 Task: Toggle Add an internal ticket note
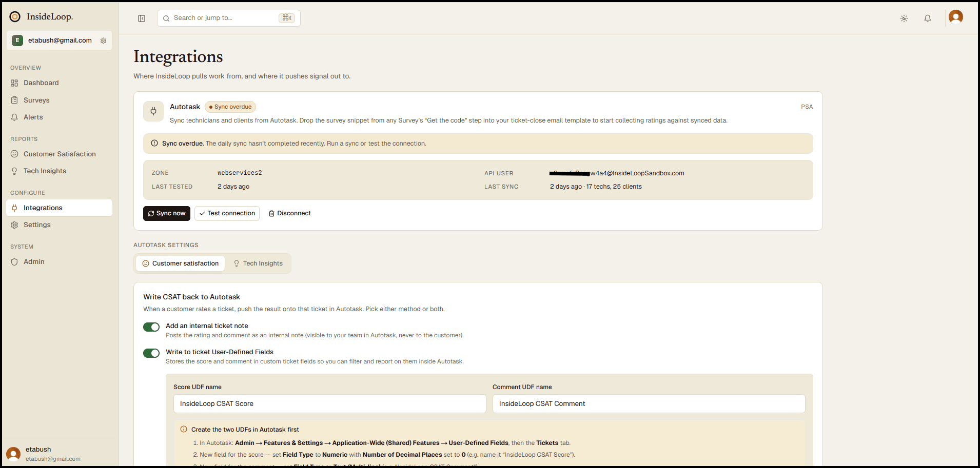151,327
